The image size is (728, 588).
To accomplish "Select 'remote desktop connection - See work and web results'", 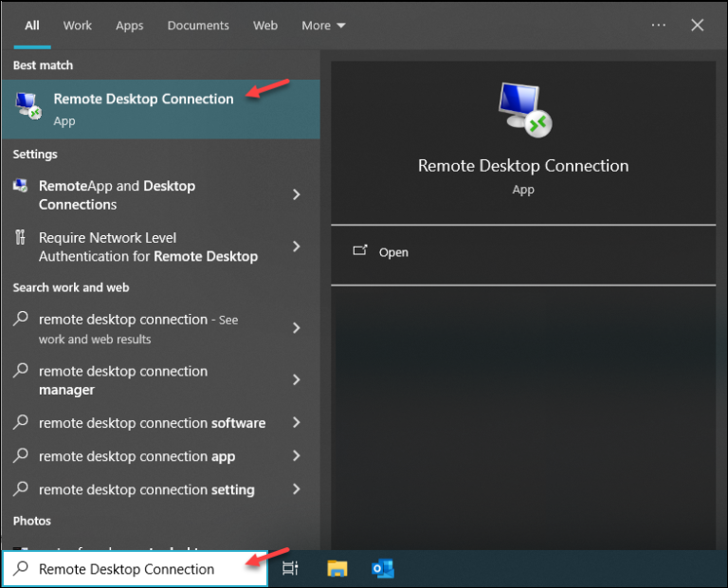I will pos(160,329).
